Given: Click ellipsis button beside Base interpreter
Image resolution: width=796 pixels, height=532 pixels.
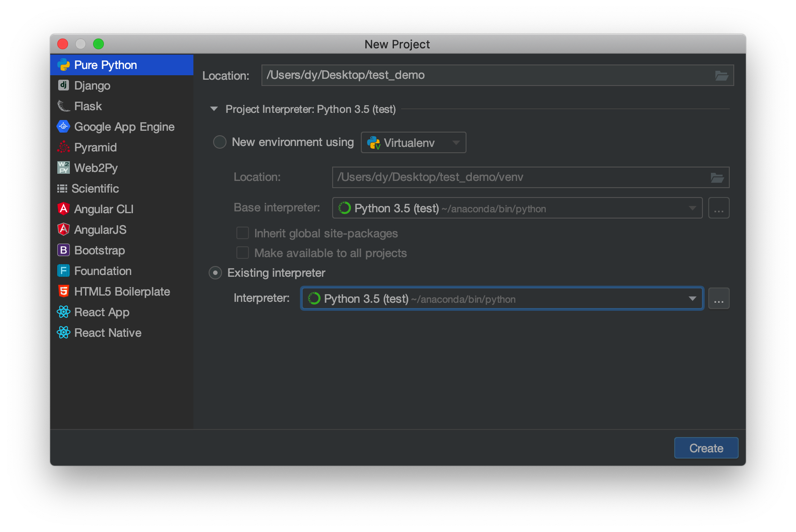Looking at the screenshot, I should (719, 208).
